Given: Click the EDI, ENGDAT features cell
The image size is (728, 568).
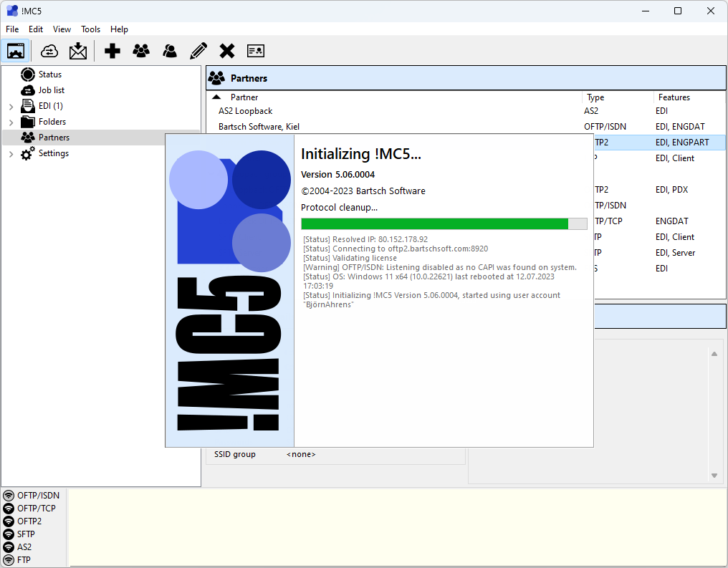Looking at the screenshot, I should [x=680, y=127].
